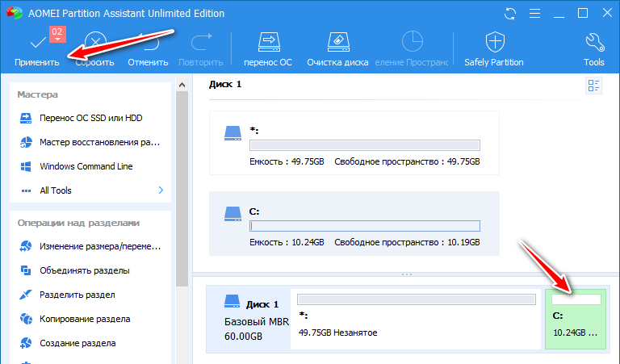
Task: Click the refresh icon in title bar
Action: [510, 14]
